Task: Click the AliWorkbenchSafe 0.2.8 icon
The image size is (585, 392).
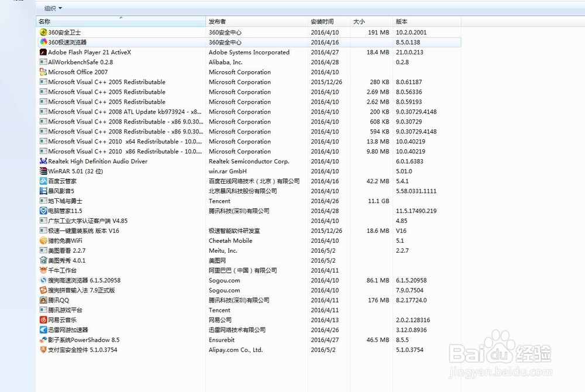Action: (x=43, y=62)
